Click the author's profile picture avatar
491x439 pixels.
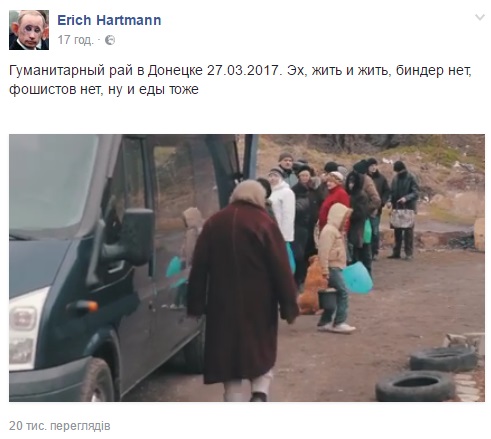[29, 30]
